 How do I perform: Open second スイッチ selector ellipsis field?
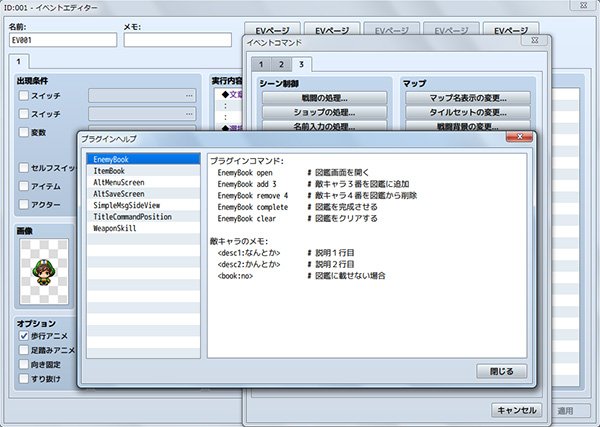(142, 114)
